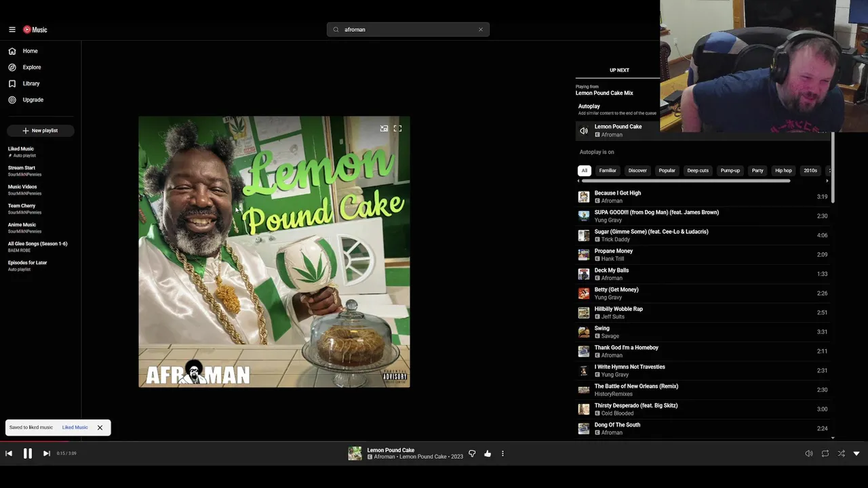Select the All filter chip
Screen dimensions: 868x488
click(585, 171)
